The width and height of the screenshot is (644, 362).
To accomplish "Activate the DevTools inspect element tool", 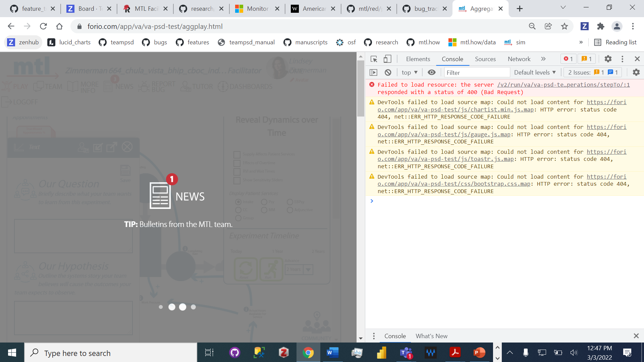I will click(374, 59).
